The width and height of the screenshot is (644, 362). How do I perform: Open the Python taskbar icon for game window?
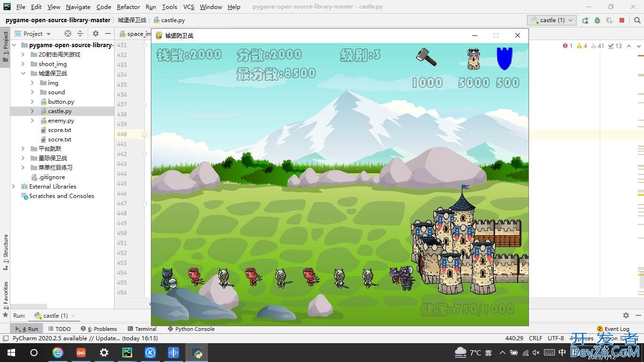[197, 353]
